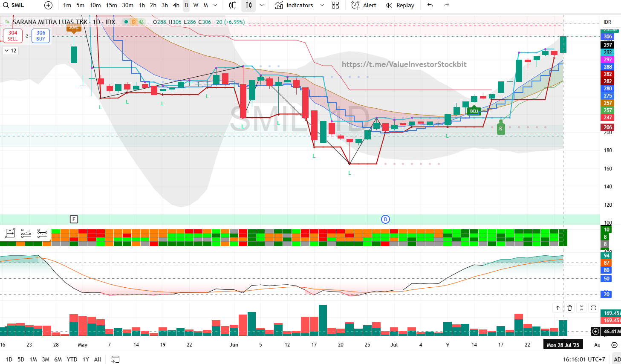Screen dimensions: 621x364
Task: Open the IDR currency selector
Action: click(x=607, y=22)
